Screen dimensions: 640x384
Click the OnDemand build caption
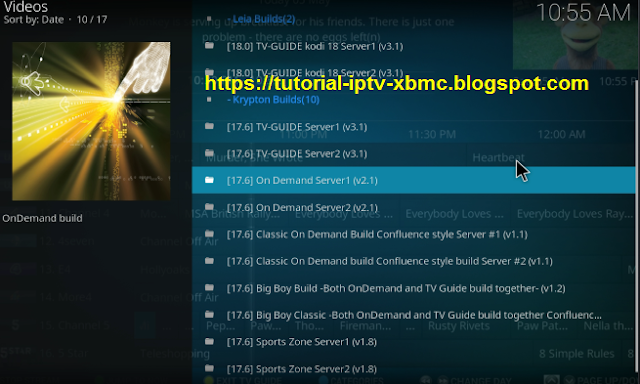pyautogui.click(x=42, y=218)
